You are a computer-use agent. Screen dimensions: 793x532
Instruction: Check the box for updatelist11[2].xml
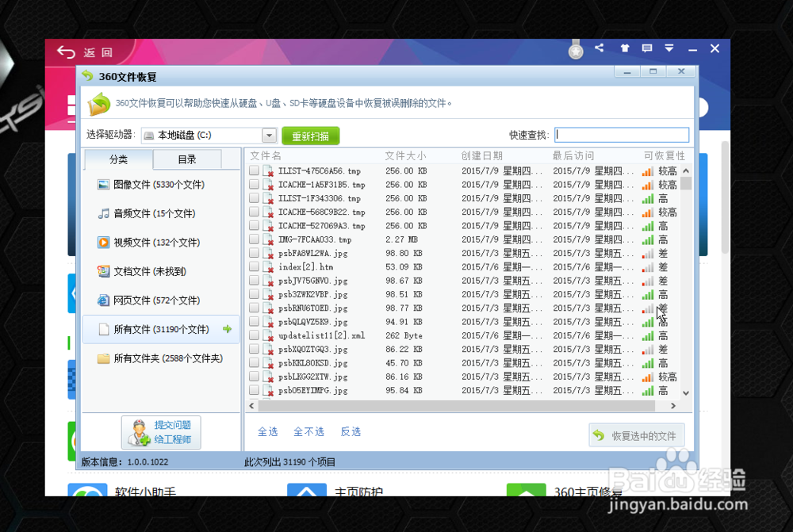coord(254,335)
